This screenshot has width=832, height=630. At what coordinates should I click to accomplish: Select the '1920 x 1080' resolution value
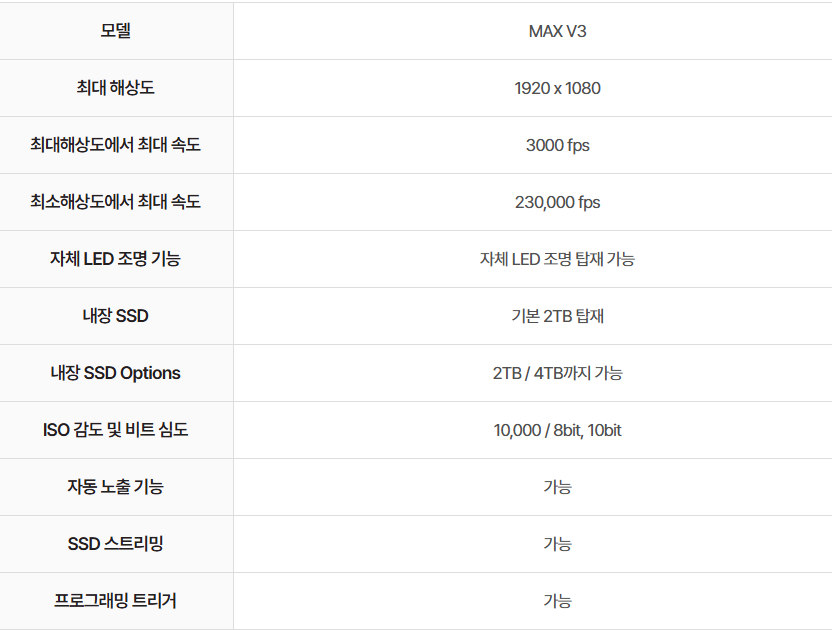(557, 88)
